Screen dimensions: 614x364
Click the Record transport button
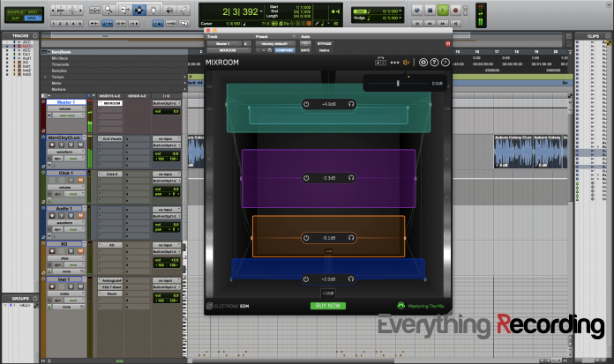(455, 11)
